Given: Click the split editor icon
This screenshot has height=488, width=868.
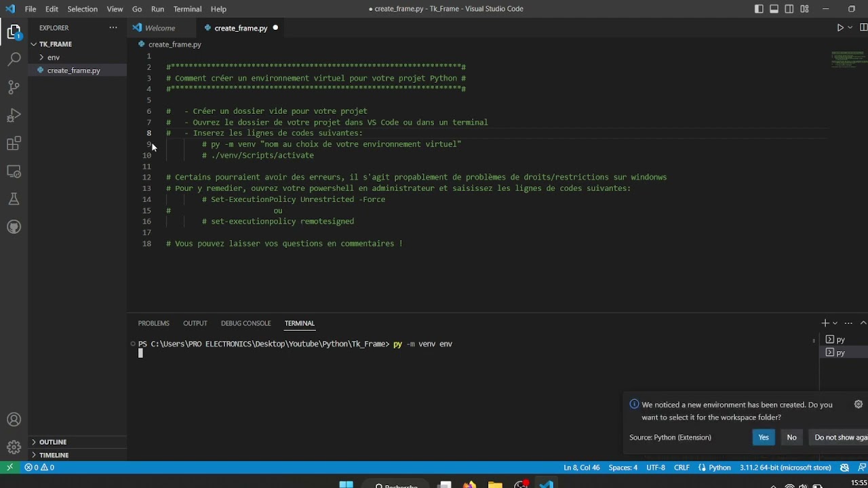Looking at the screenshot, I should click(x=864, y=28).
